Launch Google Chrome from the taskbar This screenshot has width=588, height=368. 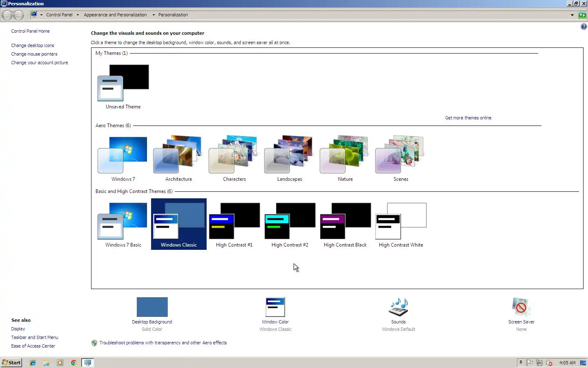(73, 363)
